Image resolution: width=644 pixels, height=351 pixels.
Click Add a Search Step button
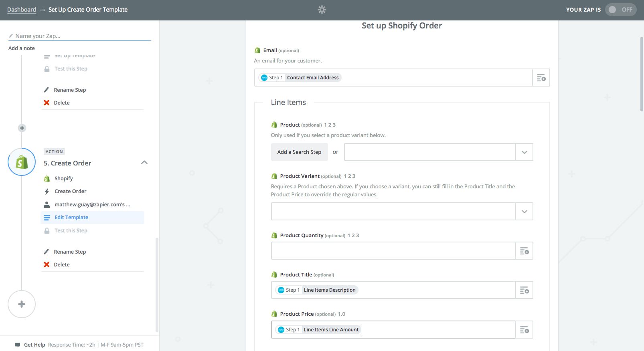point(300,152)
